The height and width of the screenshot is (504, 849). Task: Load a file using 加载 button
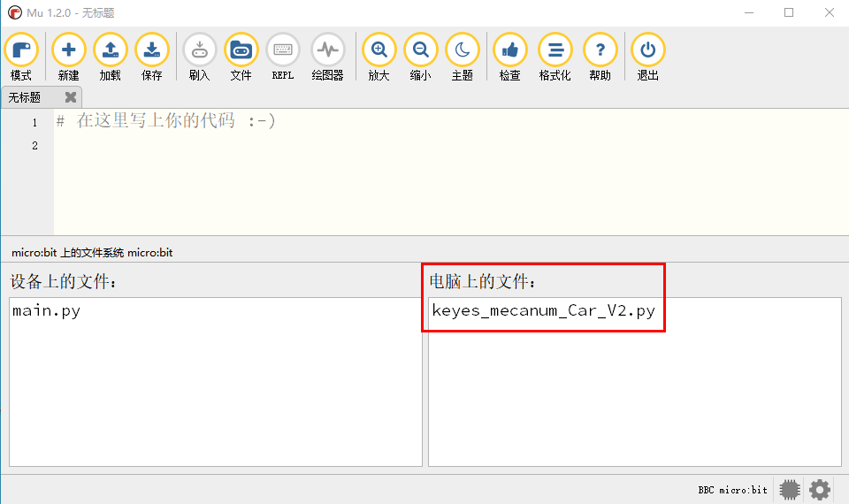tap(110, 57)
